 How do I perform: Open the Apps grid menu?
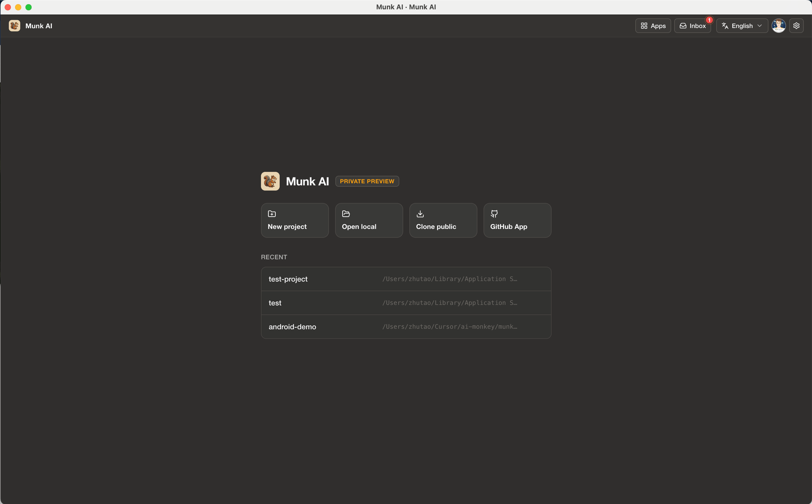click(653, 26)
